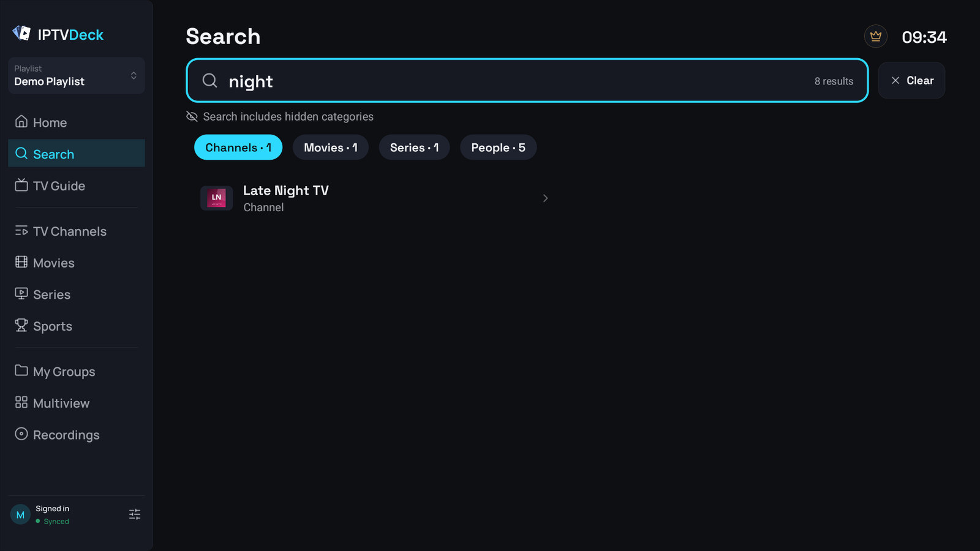The height and width of the screenshot is (551, 980).
Task: Select the Channels · 1 filter tab
Action: pyautogui.click(x=238, y=148)
